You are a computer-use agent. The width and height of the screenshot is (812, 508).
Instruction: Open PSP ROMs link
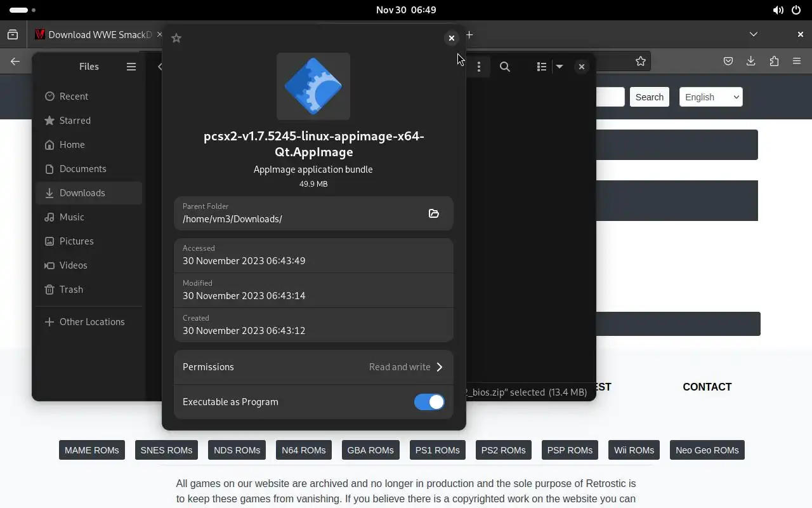click(570, 450)
